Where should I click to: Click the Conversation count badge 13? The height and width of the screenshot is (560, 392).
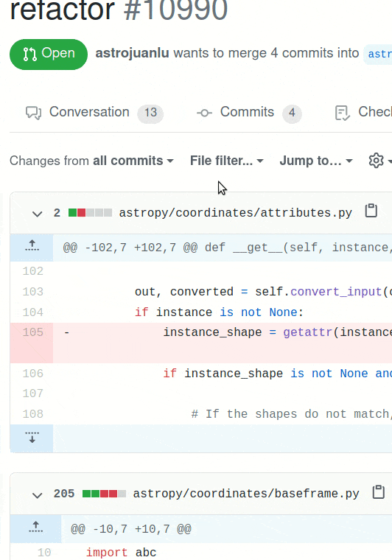click(x=150, y=113)
